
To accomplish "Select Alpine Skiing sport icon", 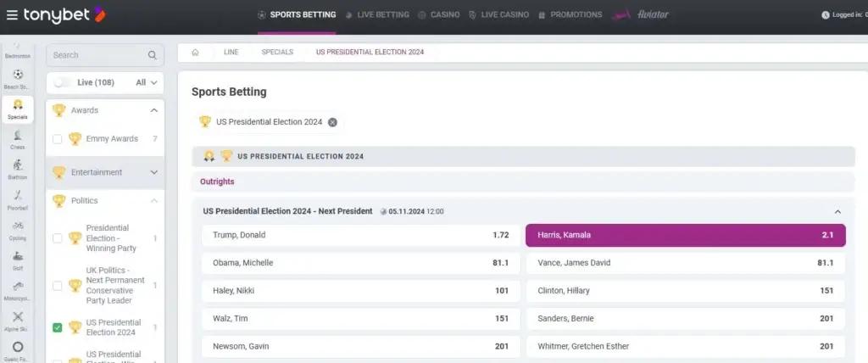I will pyautogui.click(x=18, y=321).
